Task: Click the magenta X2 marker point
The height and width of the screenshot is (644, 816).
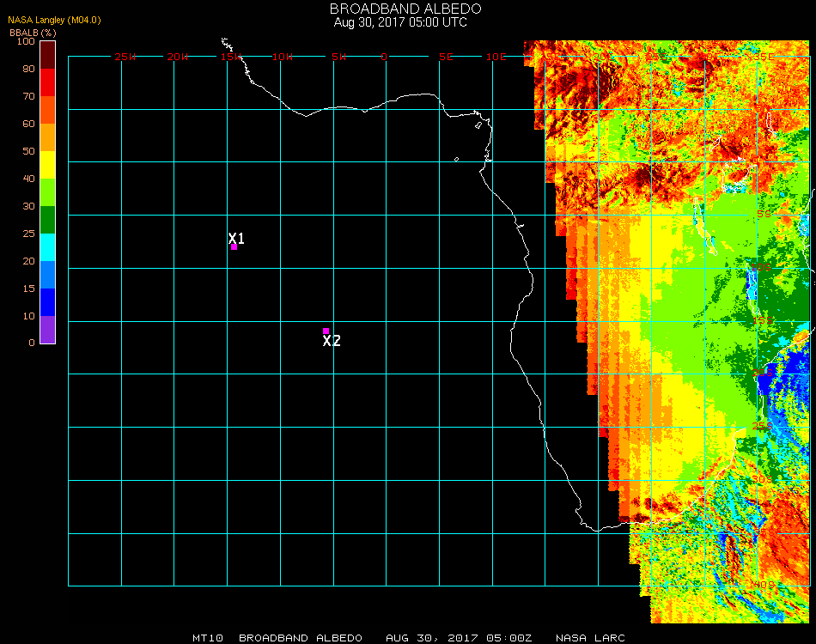Action: click(x=326, y=331)
